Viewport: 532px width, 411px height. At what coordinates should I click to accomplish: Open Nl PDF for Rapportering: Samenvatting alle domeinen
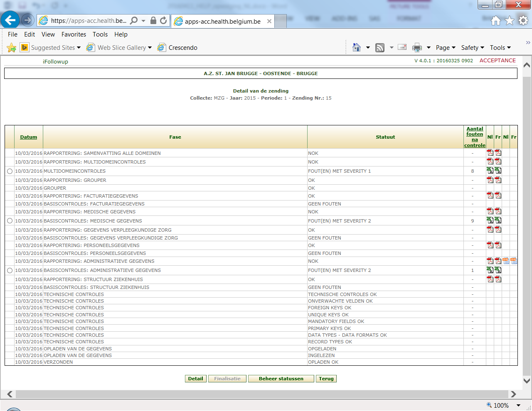click(490, 153)
